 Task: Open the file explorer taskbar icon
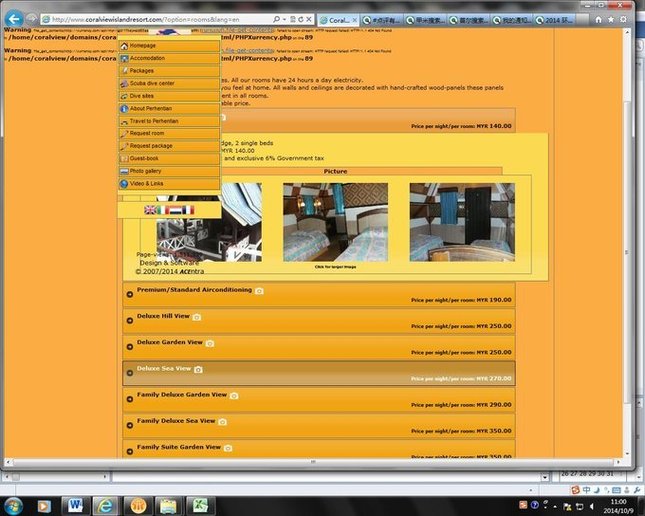[x=168, y=506]
